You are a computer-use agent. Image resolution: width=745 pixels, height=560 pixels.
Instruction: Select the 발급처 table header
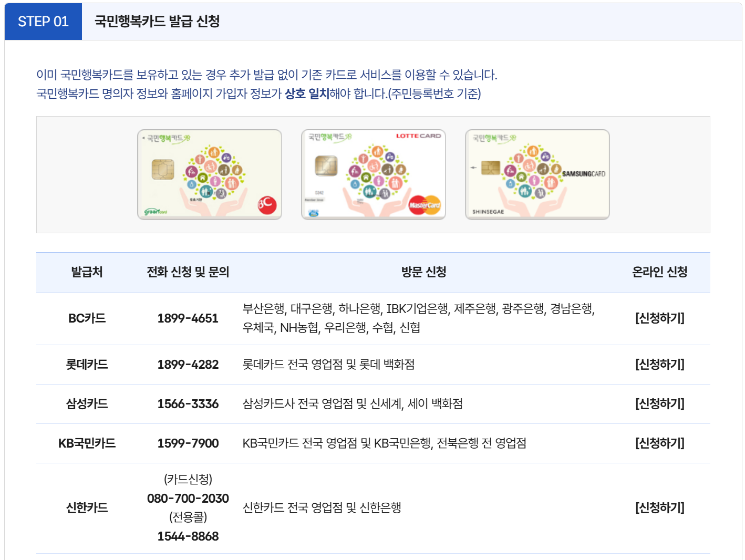coord(86,272)
